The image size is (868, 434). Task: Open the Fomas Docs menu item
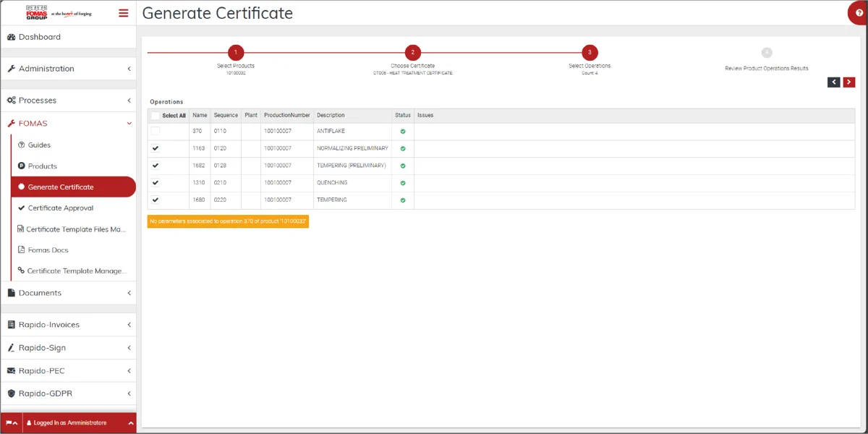(73, 250)
